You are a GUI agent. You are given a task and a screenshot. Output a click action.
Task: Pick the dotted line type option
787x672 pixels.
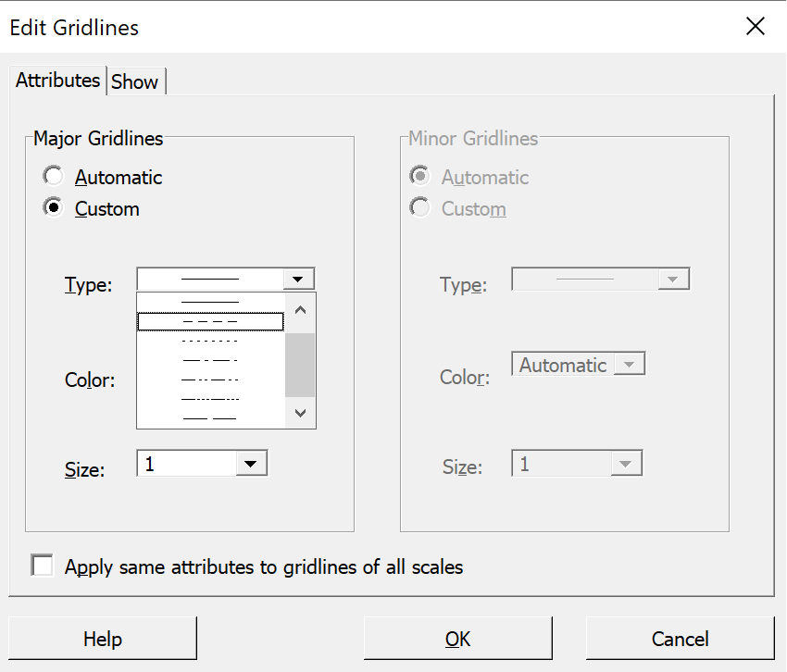[x=210, y=342]
